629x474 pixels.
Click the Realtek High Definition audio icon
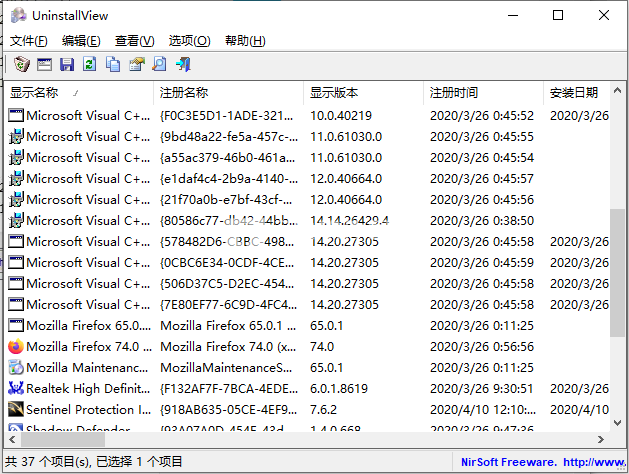[16, 388]
